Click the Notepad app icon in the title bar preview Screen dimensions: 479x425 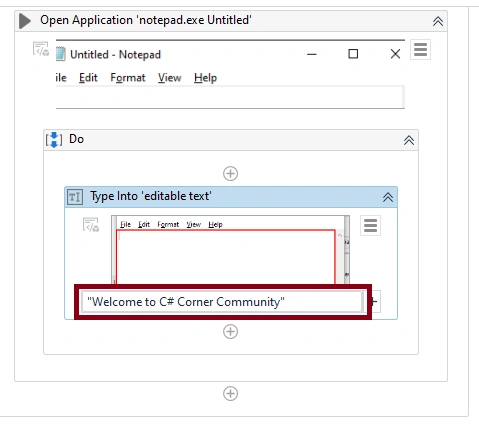click(61, 54)
